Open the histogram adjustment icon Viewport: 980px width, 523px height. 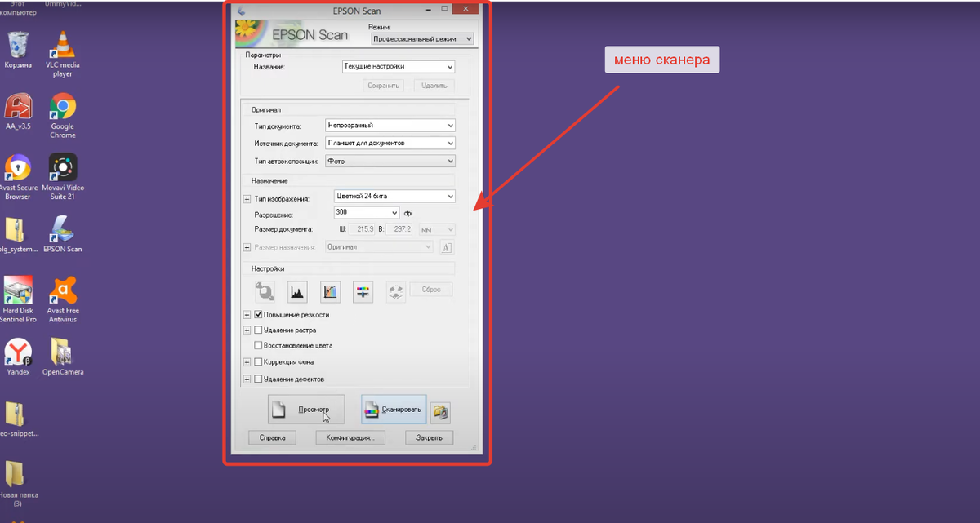click(297, 290)
